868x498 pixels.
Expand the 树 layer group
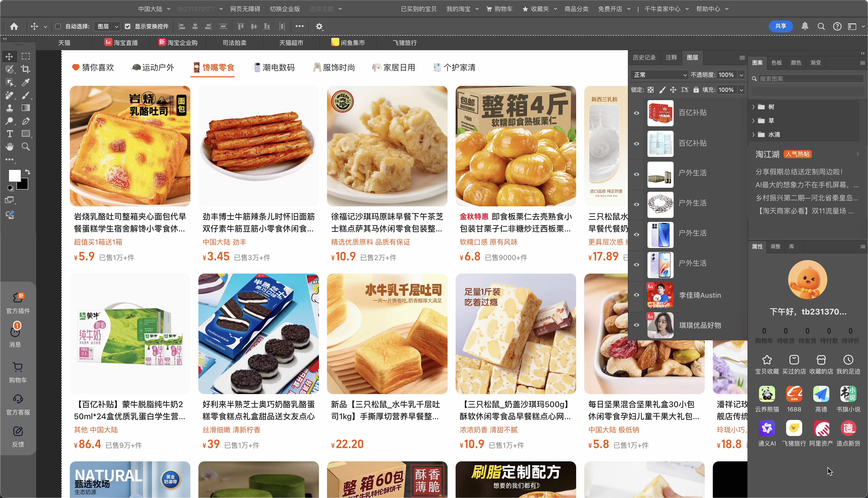point(753,106)
